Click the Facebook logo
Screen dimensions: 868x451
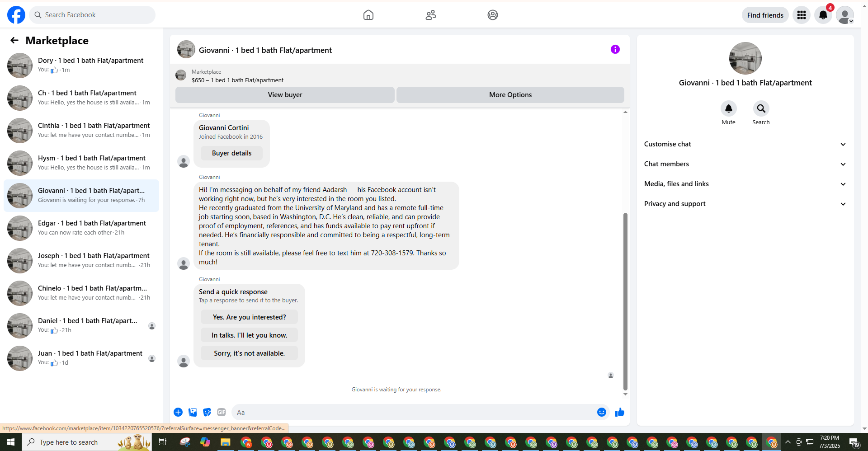[16, 15]
